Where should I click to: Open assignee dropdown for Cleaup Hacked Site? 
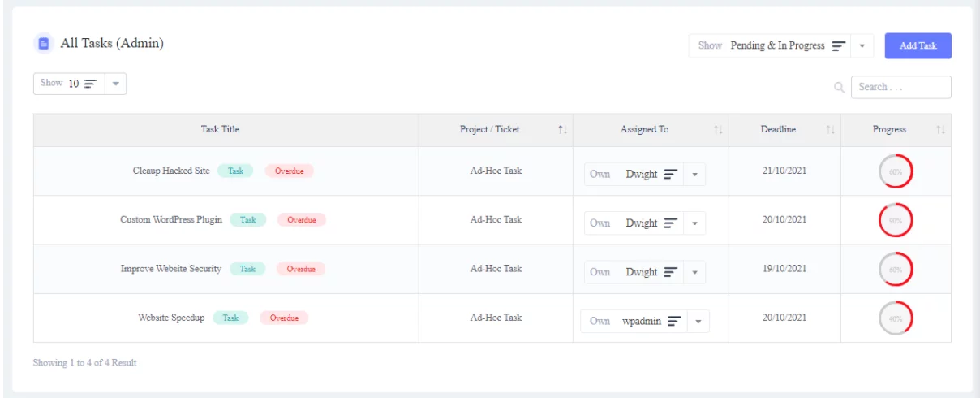coord(694,175)
